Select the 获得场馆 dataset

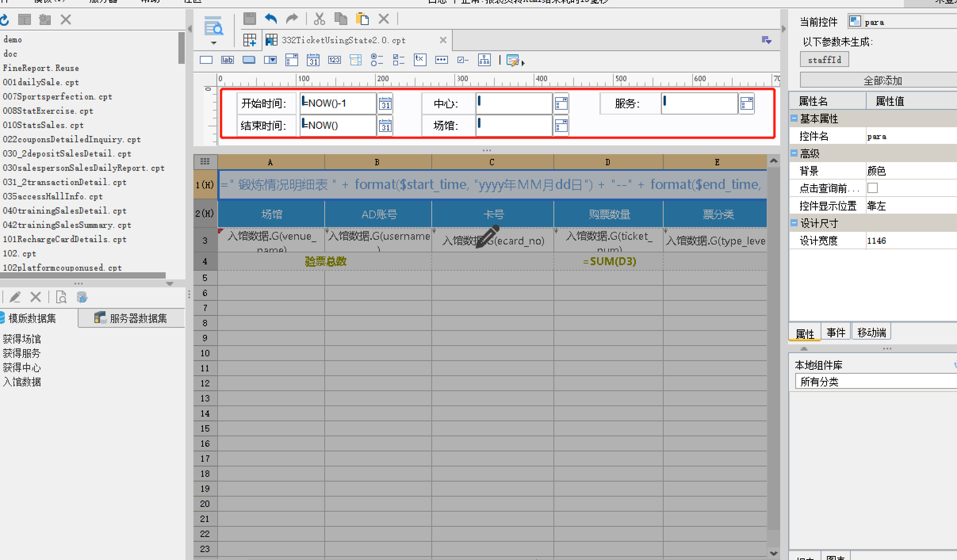22,339
